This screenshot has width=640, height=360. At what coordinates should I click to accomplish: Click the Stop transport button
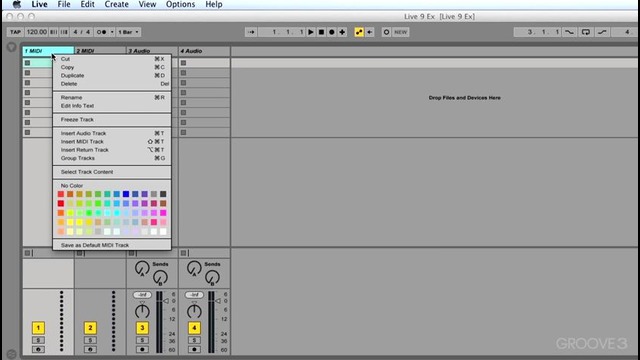point(321,32)
